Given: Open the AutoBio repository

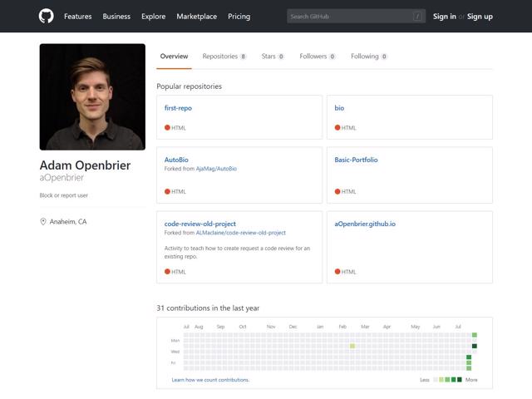Looking at the screenshot, I should 176,160.
